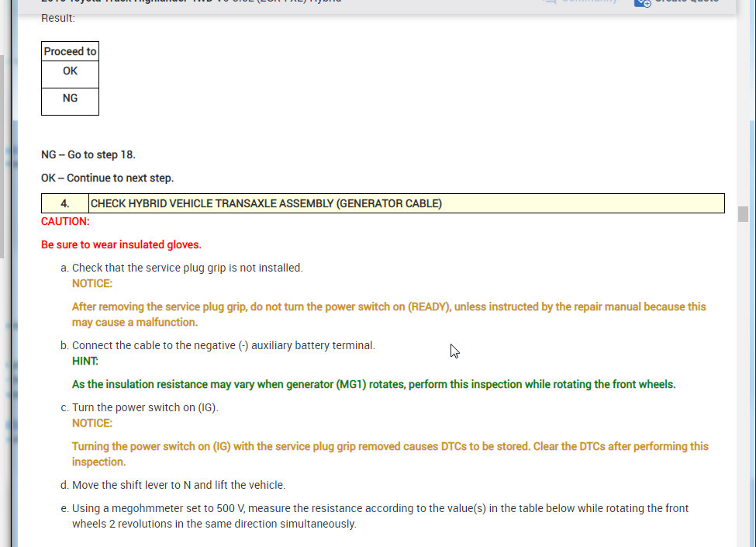Click the vertical scrollbar thumb
Viewport: 756px width, 547px height.
[743, 214]
